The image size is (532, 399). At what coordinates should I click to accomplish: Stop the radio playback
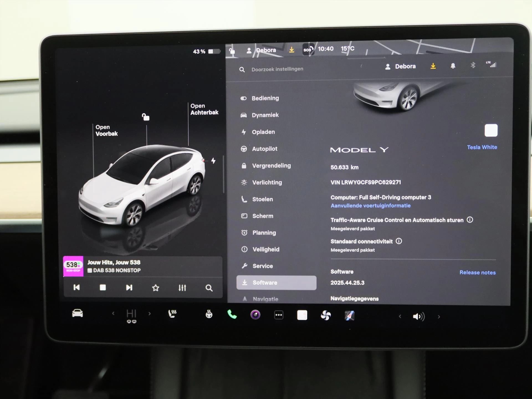coord(103,288)
